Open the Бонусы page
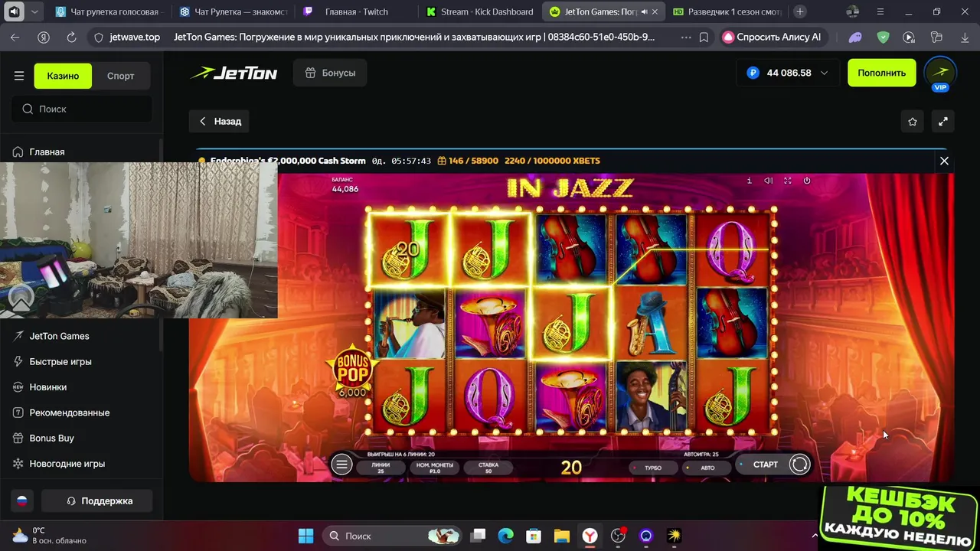 click(330, 73)
